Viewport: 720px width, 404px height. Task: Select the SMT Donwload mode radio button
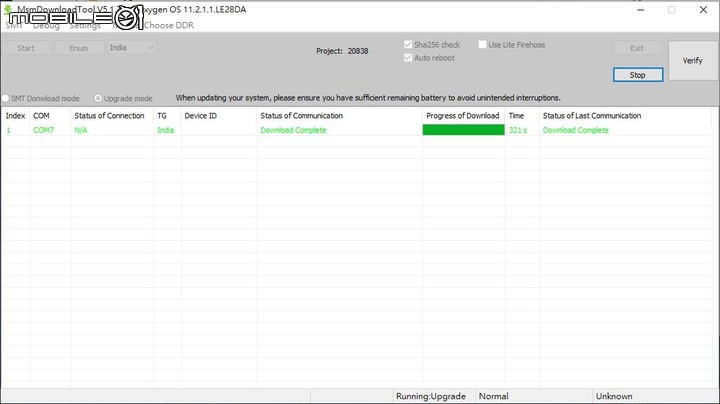[6, 98]
